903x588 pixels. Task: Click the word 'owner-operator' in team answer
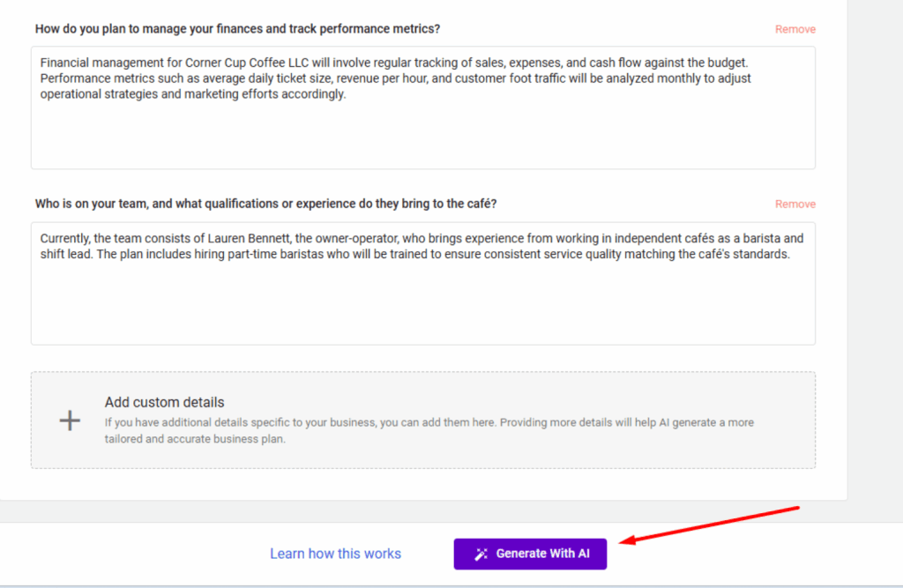(x=334, y=239)
